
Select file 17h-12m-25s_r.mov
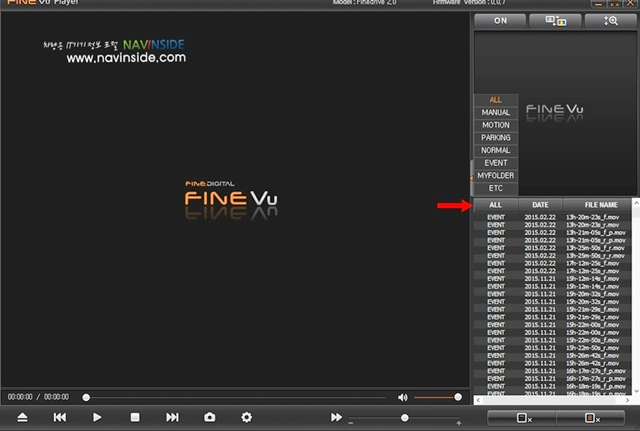click(x=553, y=271)
